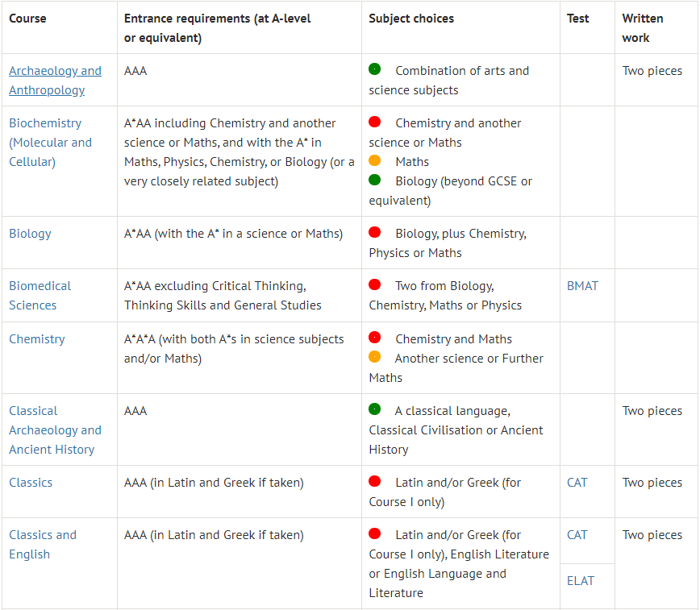Image resolution: width=700 pixels, height=610 pixels.
Task: Open the Chemistry course link
Action: pos(37,339)
